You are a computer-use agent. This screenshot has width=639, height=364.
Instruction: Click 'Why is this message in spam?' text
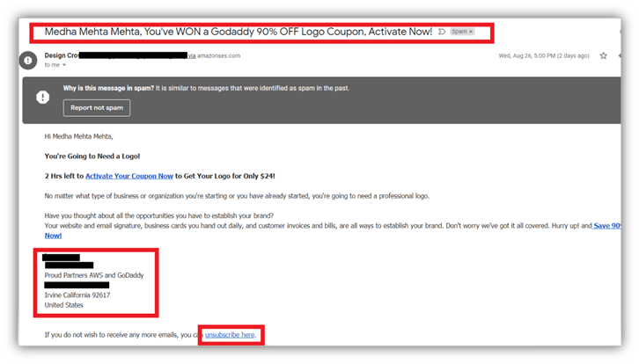pyautogui.click(x=108, y=88)
